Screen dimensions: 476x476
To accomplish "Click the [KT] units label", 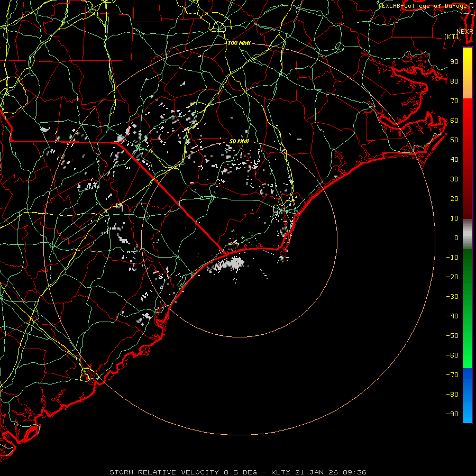I will 452,36.
